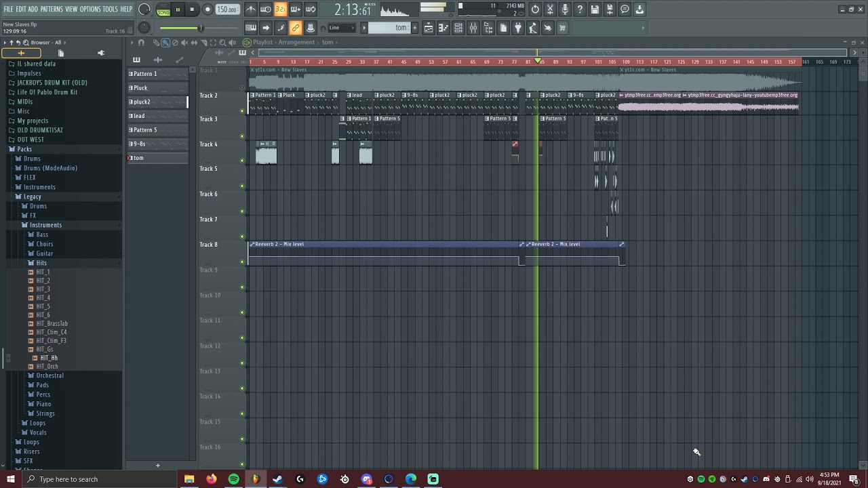Toggle the 3.2.1 countdown before recording
This screenshot has height=488, width=868.
pyautogui.click(x=280, y=9)
